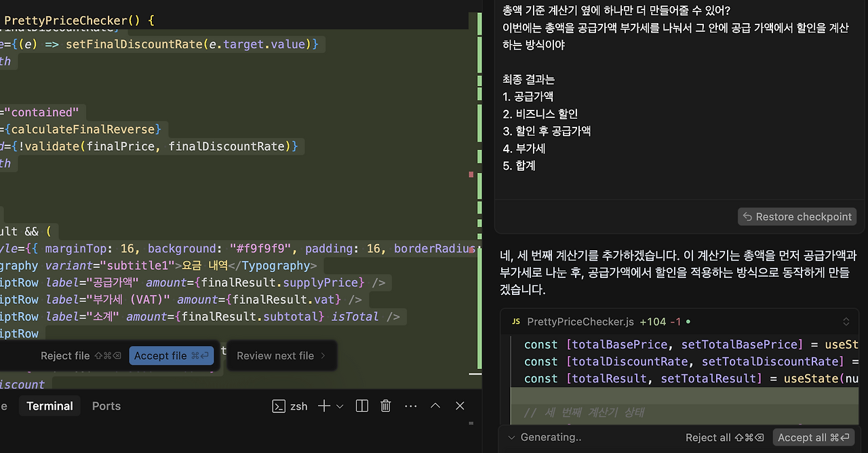Open terminal more actions menu

point(410,406)
